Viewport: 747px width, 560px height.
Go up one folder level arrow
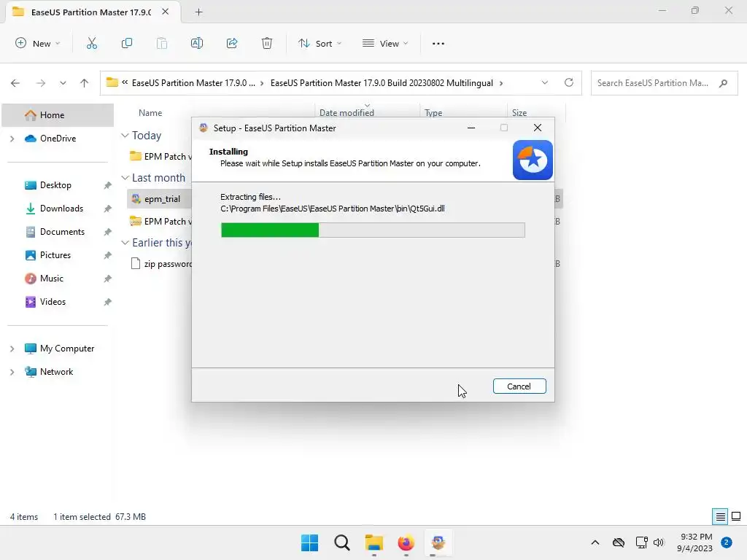pyautogui.click(x=85, y=83)
